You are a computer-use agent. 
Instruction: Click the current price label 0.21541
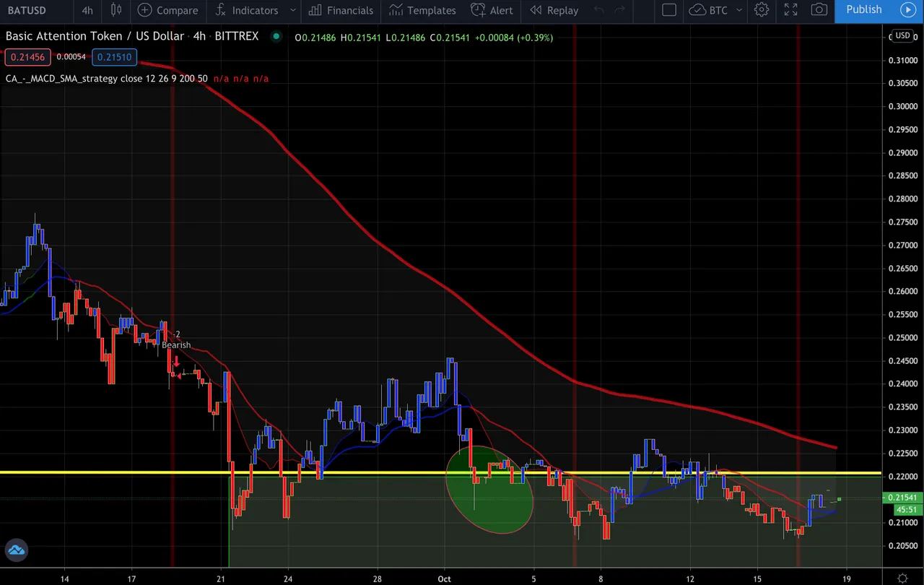(902, 498)
